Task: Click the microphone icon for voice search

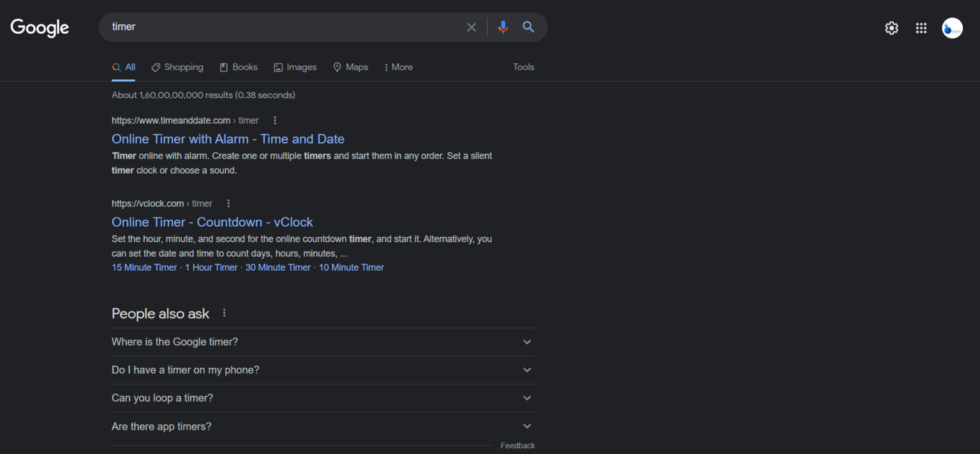Action: click(503, 27)
